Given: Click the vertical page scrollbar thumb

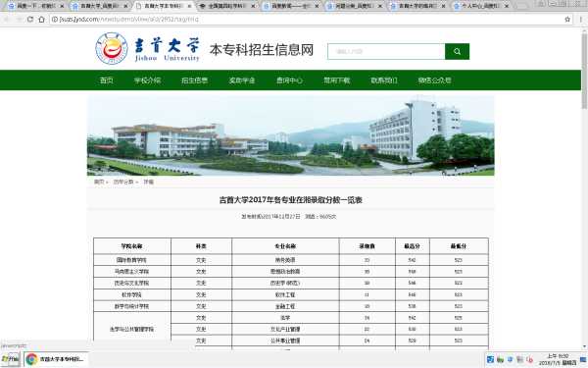Looking at the screenshot, I should pyautogui.click(x=584, y=72).
